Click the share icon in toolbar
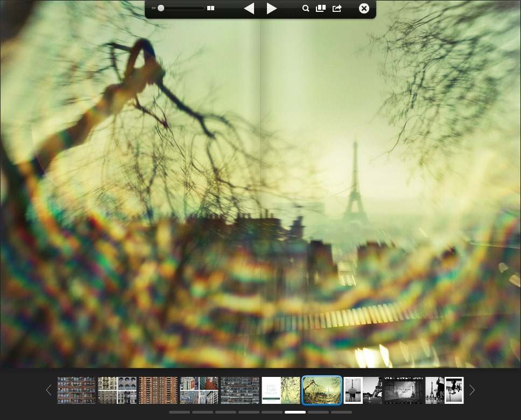 click(x=337, y=9)
